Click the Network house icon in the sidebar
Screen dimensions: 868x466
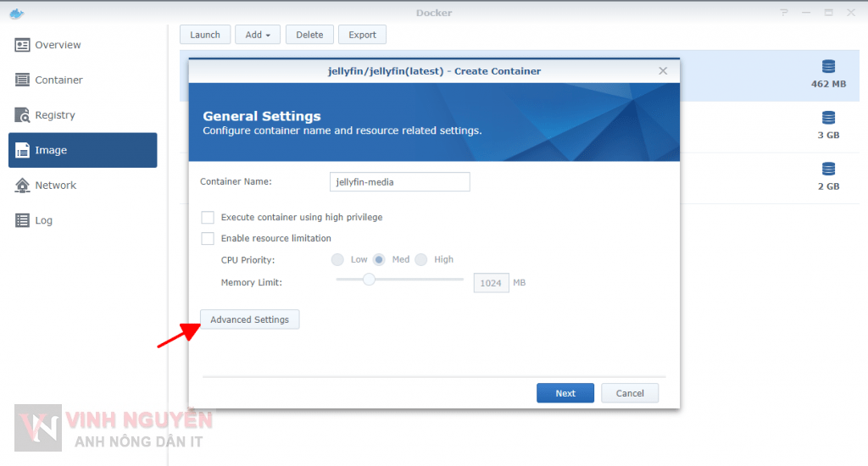[x=22, y=186]
